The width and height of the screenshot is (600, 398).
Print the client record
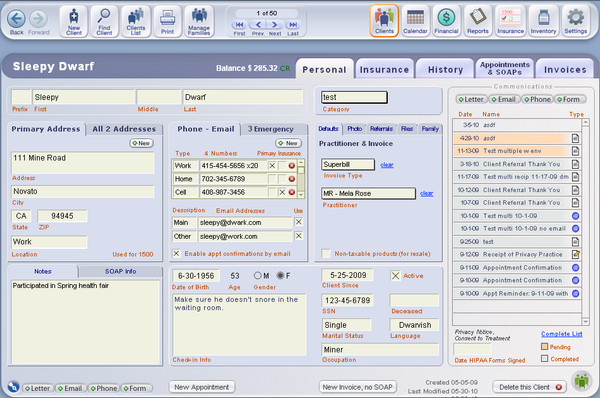[167, 21]
